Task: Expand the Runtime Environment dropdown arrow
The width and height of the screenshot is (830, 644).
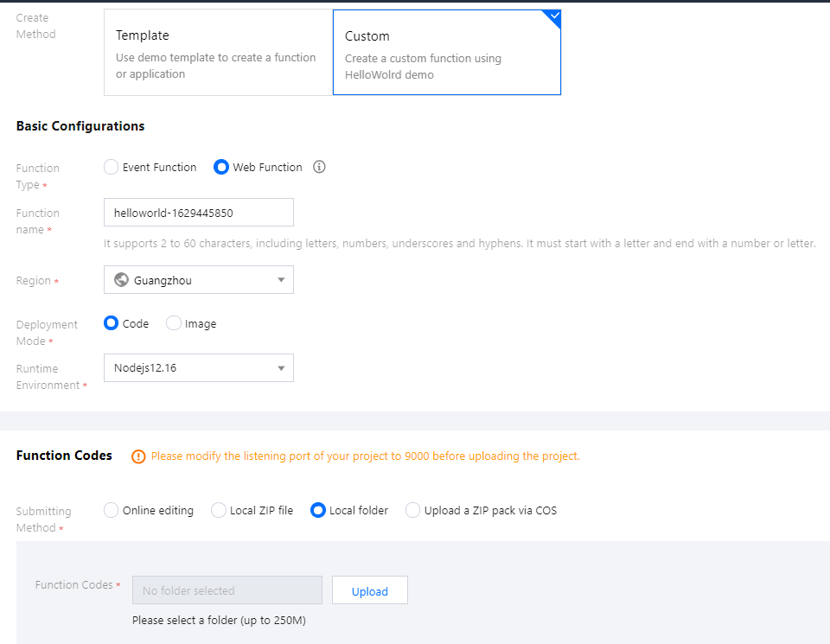Action: [x=281, y=368]
